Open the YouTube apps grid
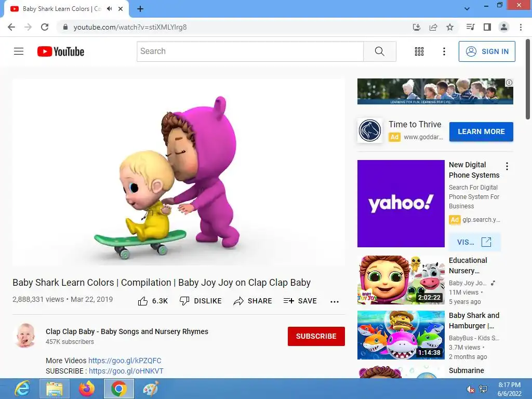The image size is (532, 399). click(419, 51)
